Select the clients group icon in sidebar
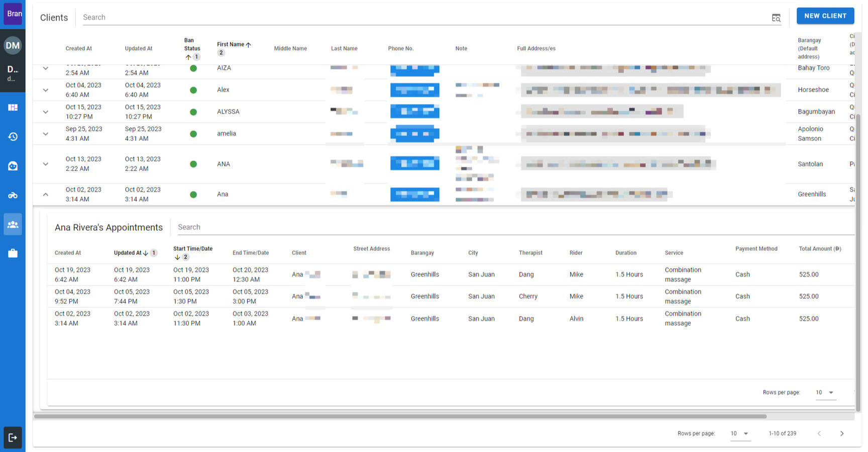This screenshot has height=452, width=868. 13,224
